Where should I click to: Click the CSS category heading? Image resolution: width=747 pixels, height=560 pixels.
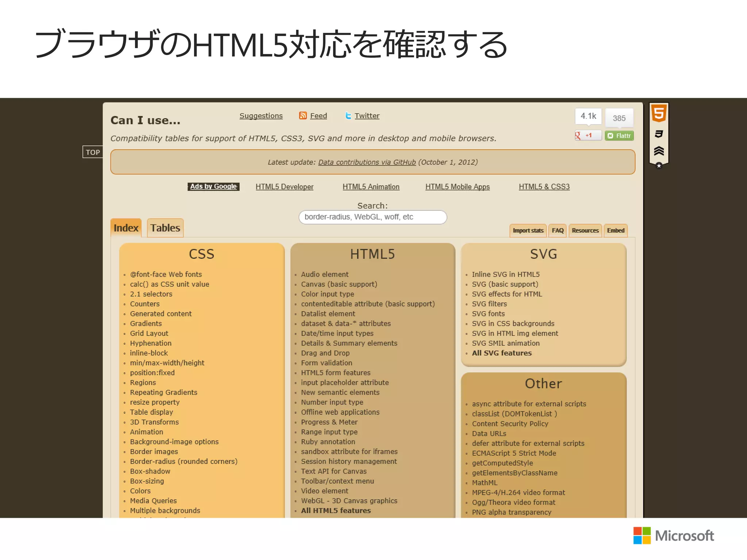click(201, 254)
